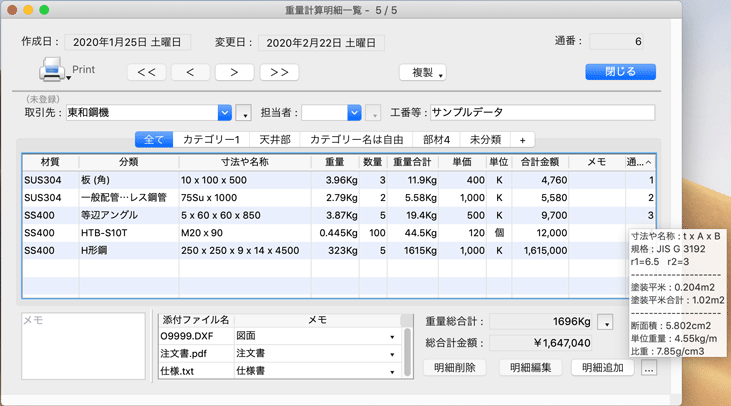Go to previous record with < button
The height and width of the screenshot is (406, 731).
pos(190,72)
